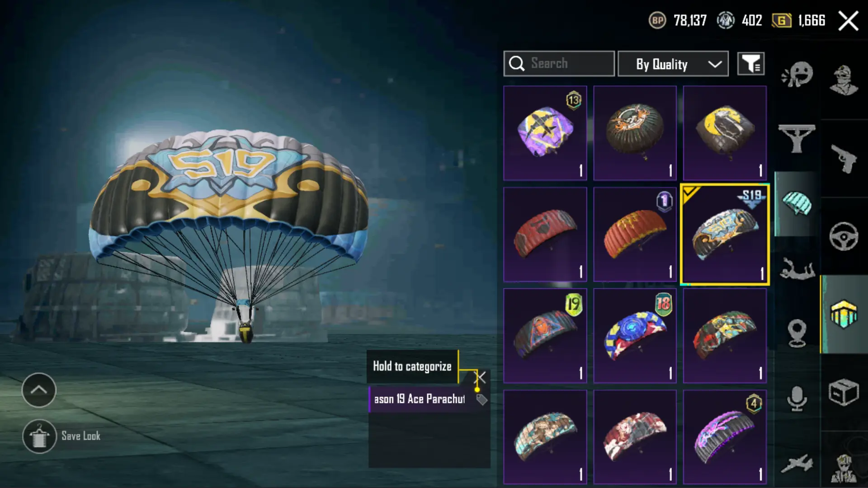Click the Save Look button
Image resolution: width=868 pixels, height=488 pixels.
coord(62,436)
